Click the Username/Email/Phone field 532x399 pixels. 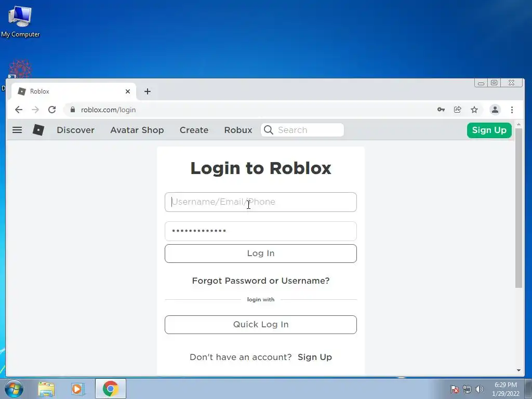coord(261,202)
